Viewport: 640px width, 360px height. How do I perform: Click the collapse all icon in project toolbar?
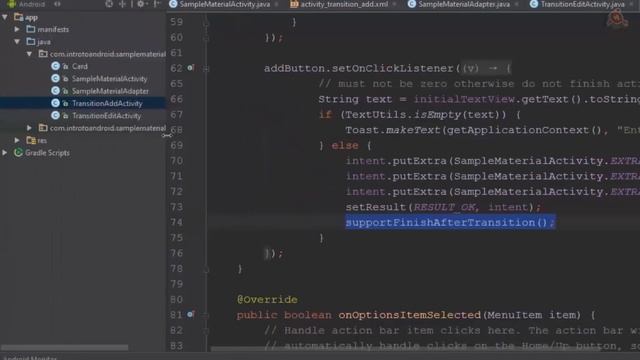coord(122,4)
